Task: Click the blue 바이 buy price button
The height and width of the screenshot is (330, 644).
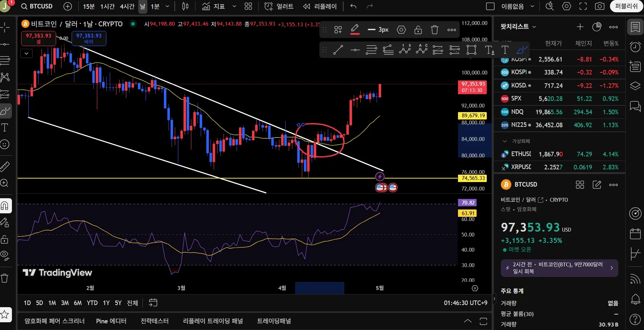Action: (89, 38)
